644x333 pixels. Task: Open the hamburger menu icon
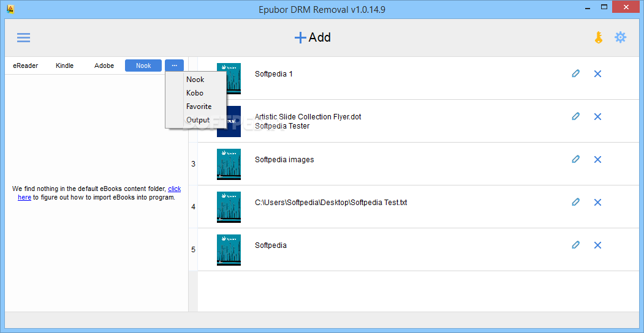[23, 38]
